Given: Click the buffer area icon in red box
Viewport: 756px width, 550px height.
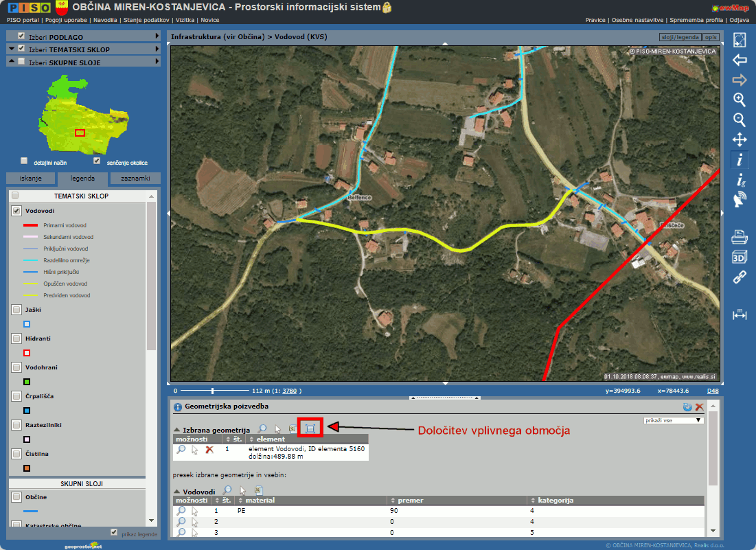Looking at the screenshot, I should [310, 428].
